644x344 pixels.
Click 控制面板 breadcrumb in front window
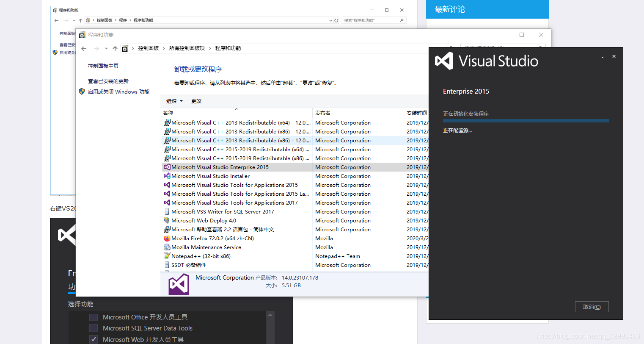tap(149, 48)
